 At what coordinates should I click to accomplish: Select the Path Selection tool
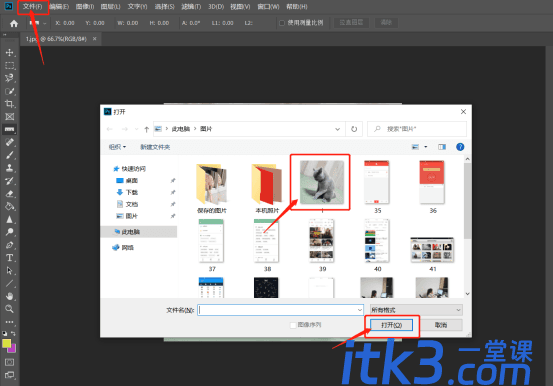10,271
